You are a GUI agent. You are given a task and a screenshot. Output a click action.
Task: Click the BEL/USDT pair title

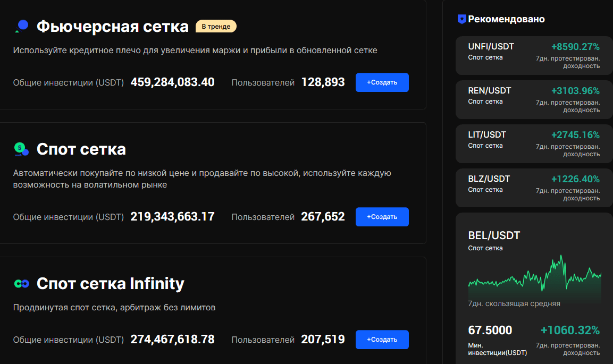click(x=494, y=235)
